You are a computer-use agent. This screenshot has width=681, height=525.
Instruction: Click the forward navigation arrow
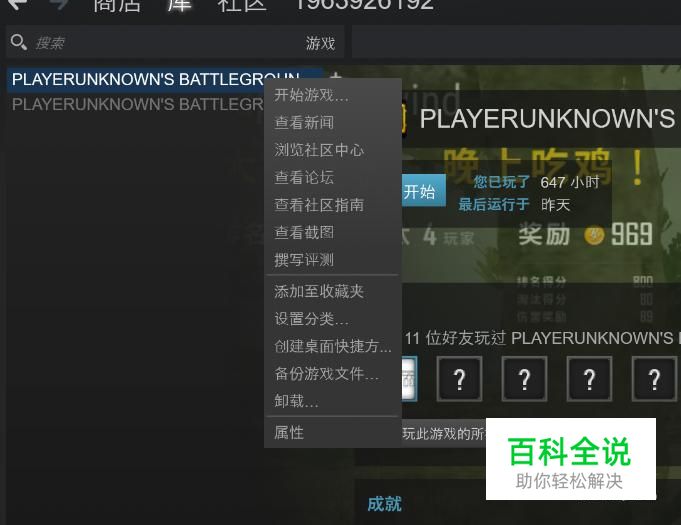59,4
